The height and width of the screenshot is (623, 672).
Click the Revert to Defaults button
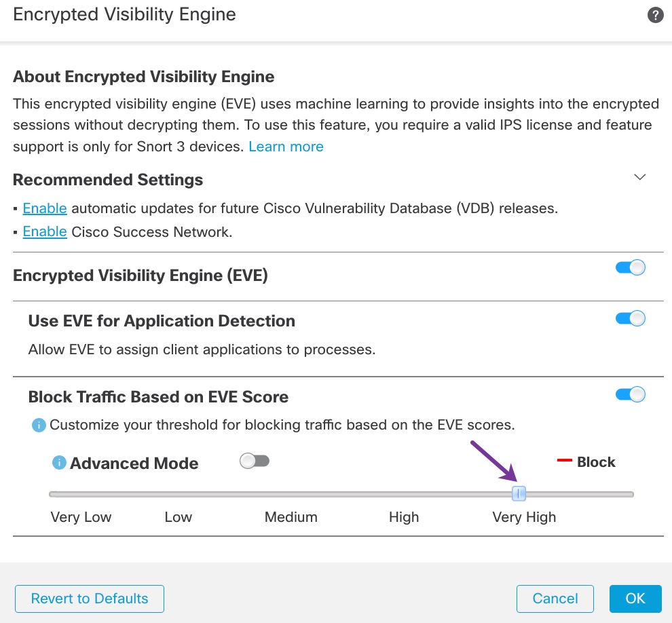point(90,599)
